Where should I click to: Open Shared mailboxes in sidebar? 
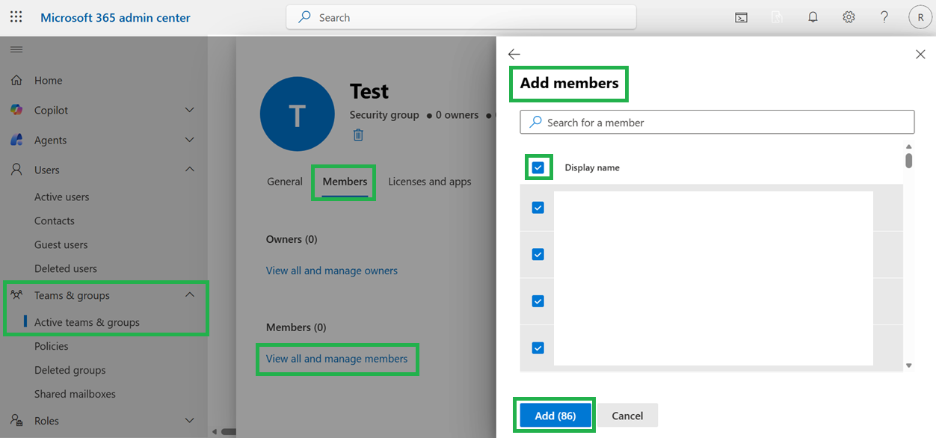75,394
